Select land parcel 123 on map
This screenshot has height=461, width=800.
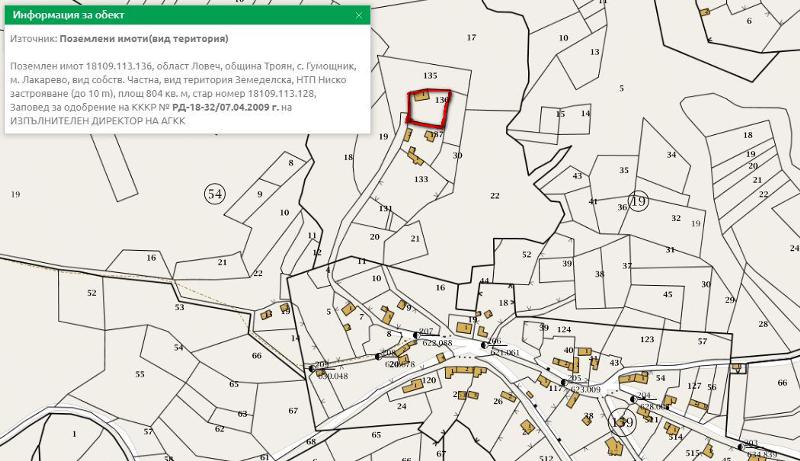coord(646,341)
